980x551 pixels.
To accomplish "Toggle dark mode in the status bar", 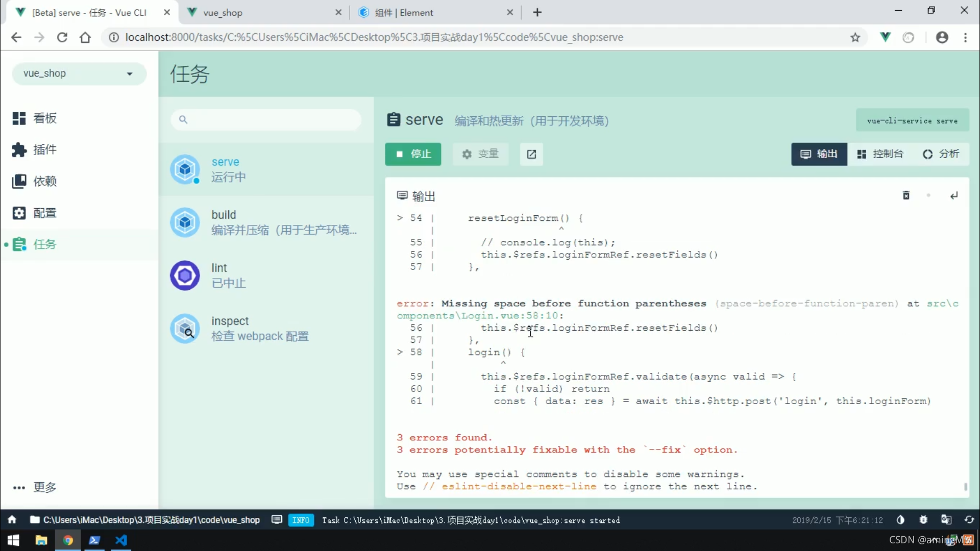I will point(900,520).
